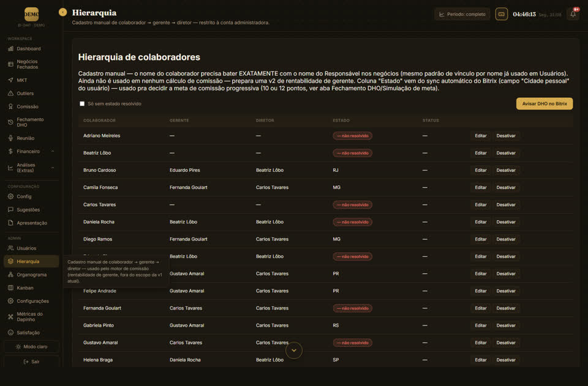
Task: Click Desativar for Bruno Cardoso
Action: click(506, 170)
